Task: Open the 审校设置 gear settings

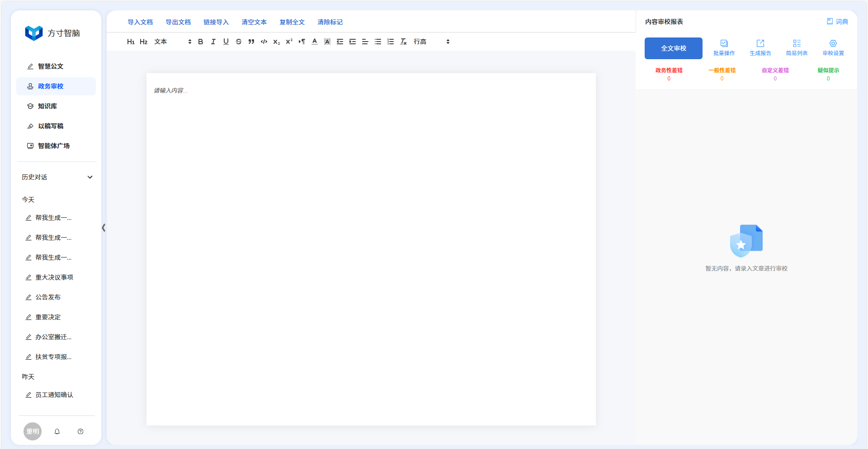Action: point(833,47)
